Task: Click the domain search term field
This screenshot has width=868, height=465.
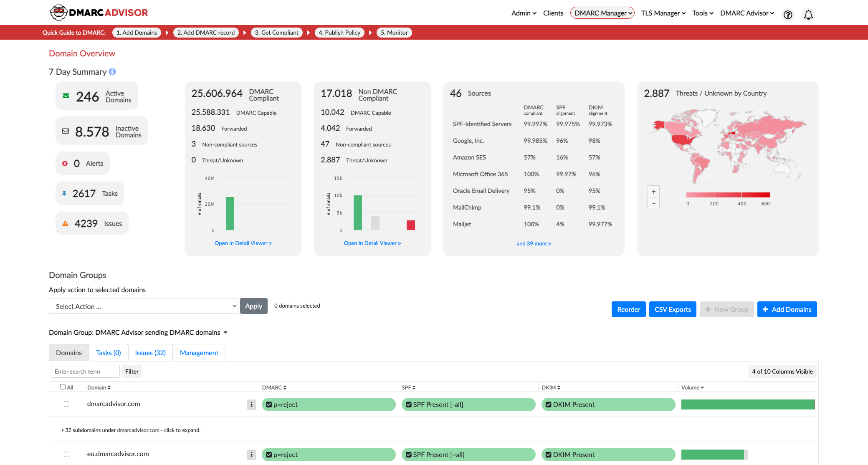Action: (85, 371)
